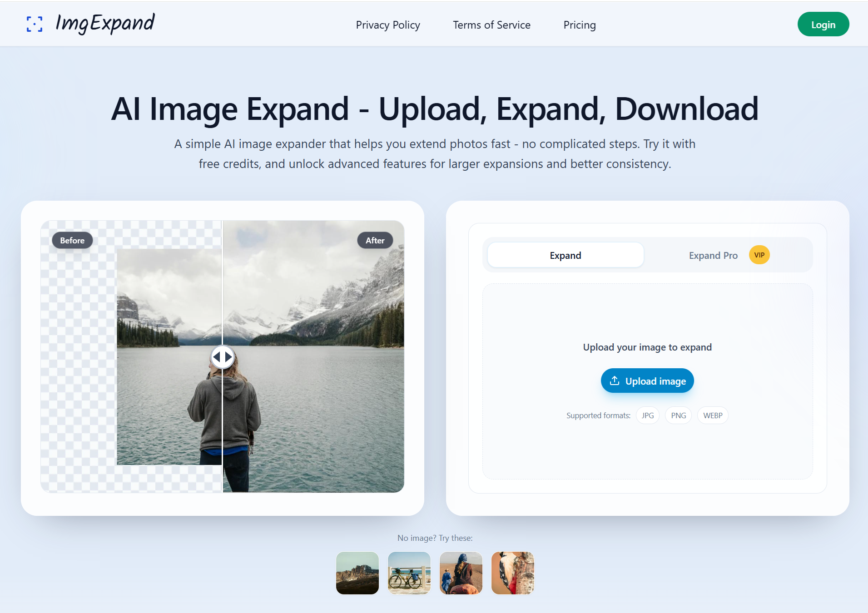868x613 pixels.
Task: Click the arrows on the before/after comparison handle
Action: click(x=222, y=356)
